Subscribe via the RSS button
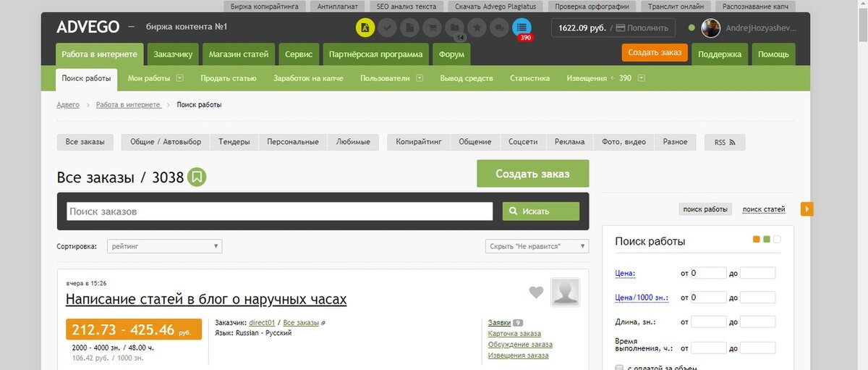The image size is (868, 370). pos(725,142)
